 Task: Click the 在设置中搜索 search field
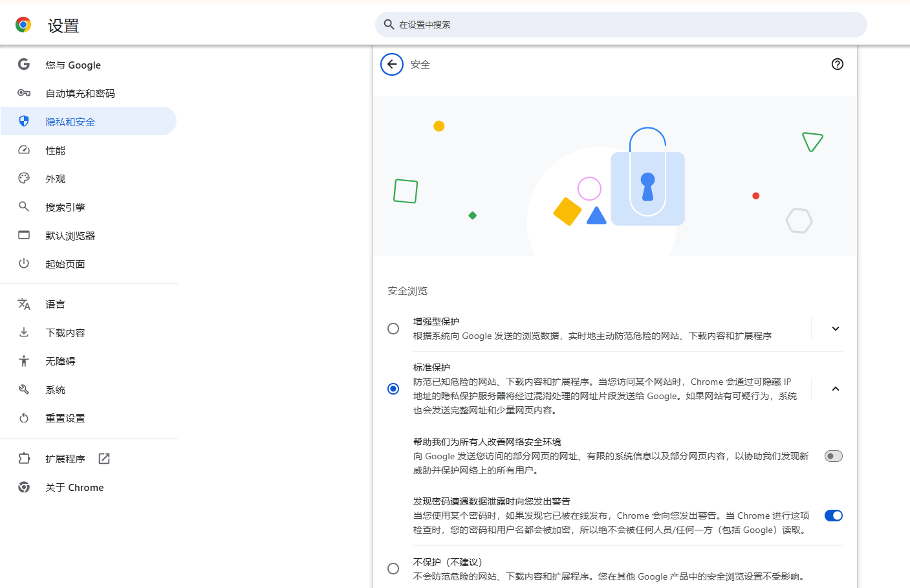pyautogui.click(x=621, y=25)
